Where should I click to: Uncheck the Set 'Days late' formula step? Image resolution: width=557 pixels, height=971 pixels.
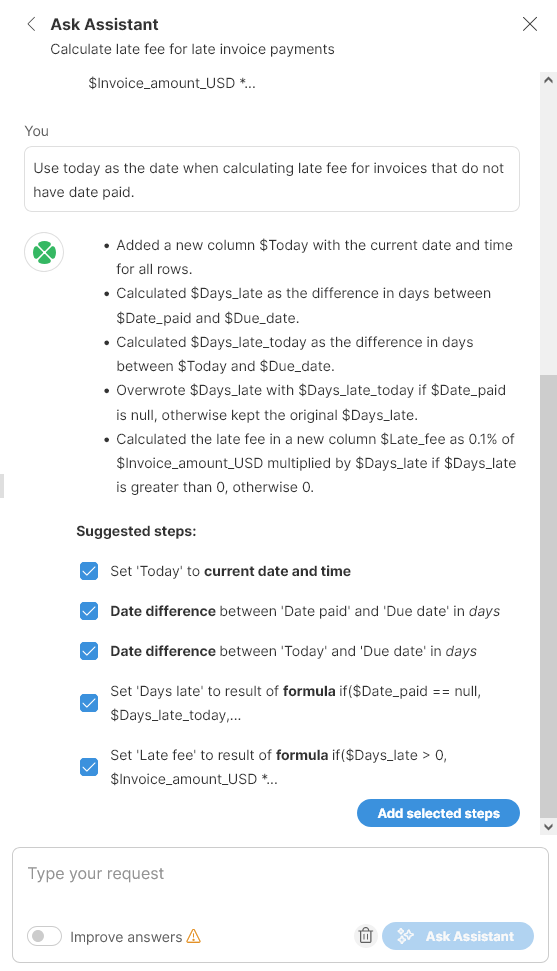coord(89,703)
